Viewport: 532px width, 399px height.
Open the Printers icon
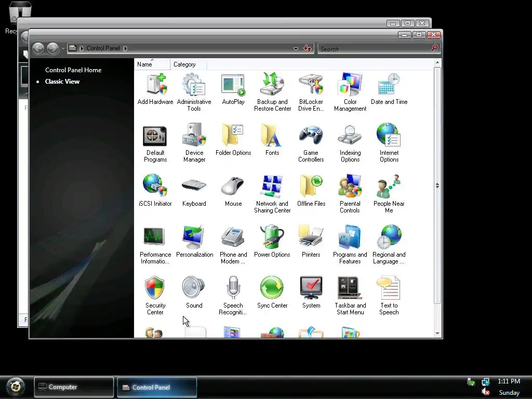(311, 242)
